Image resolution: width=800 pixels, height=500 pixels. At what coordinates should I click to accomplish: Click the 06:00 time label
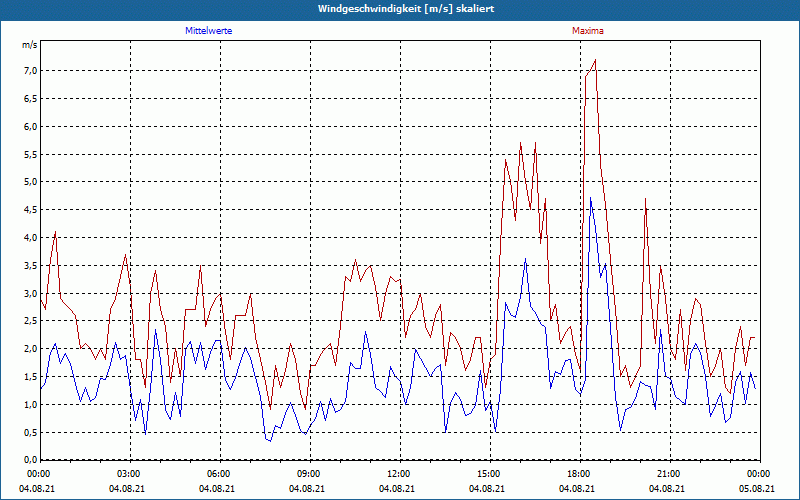point(217,474)
